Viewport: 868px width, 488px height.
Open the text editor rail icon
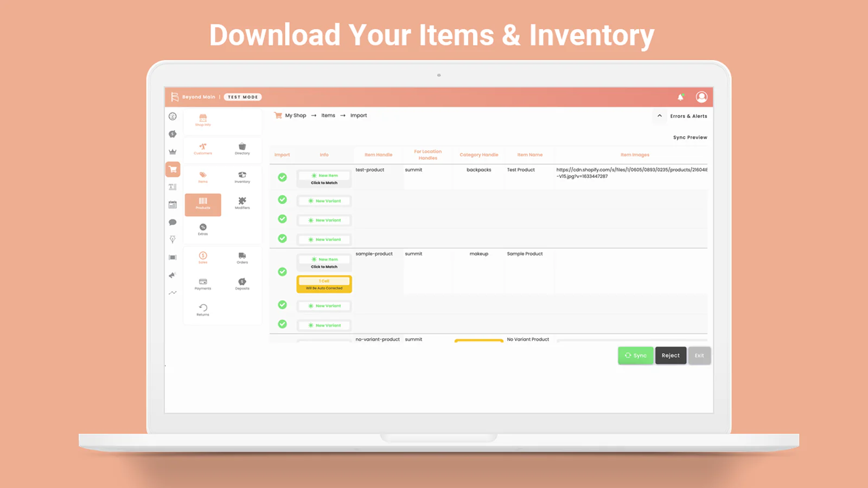[x=173, y=187]
